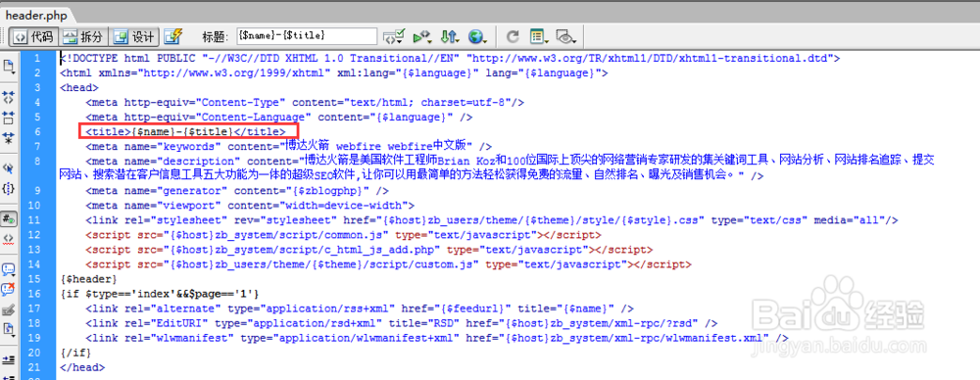Open the Visual Aids eye menu

[x=565, y=36]
